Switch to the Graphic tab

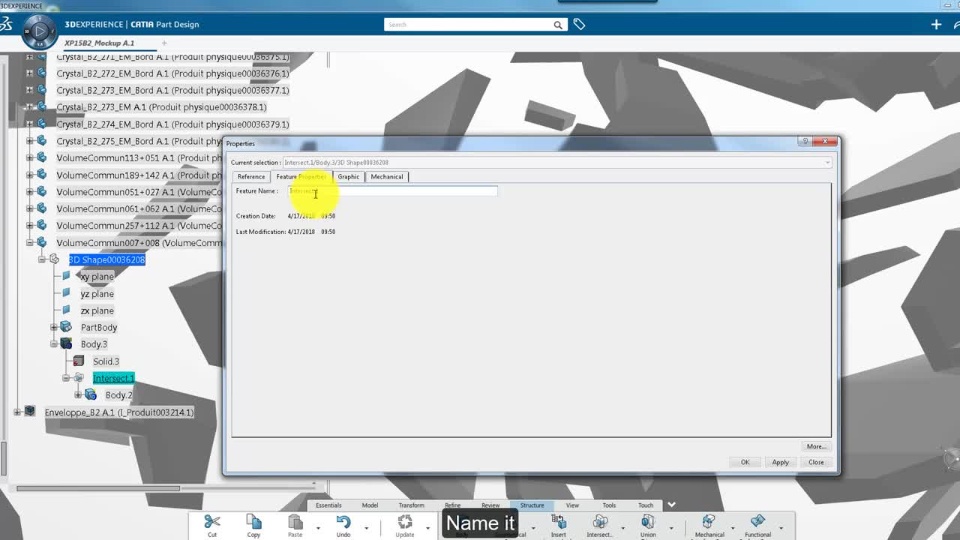point(348,176)
